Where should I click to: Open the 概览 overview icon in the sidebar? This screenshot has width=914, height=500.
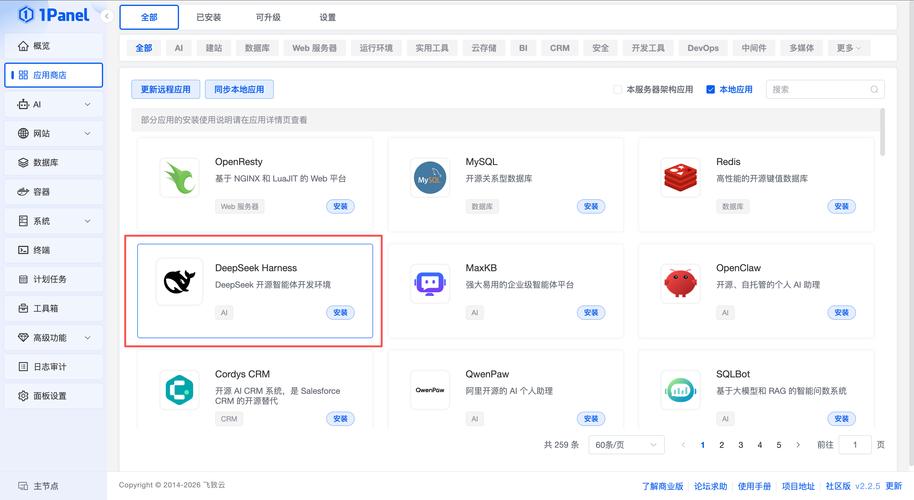(x=23, y=45)
